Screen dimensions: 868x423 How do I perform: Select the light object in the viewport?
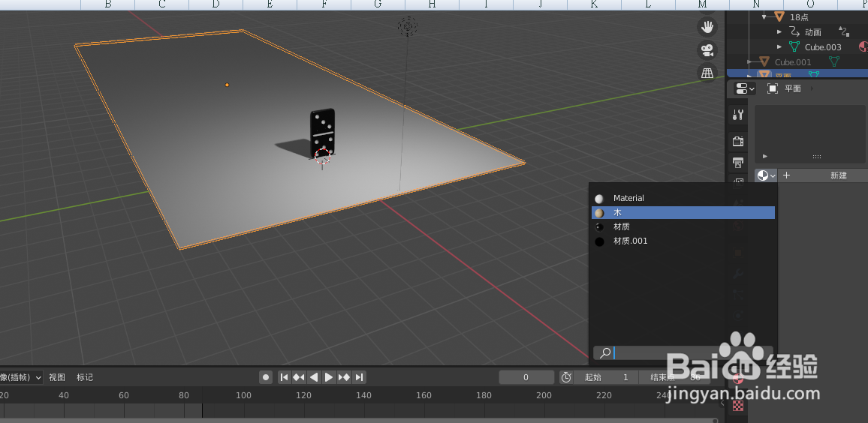point(408,26)
